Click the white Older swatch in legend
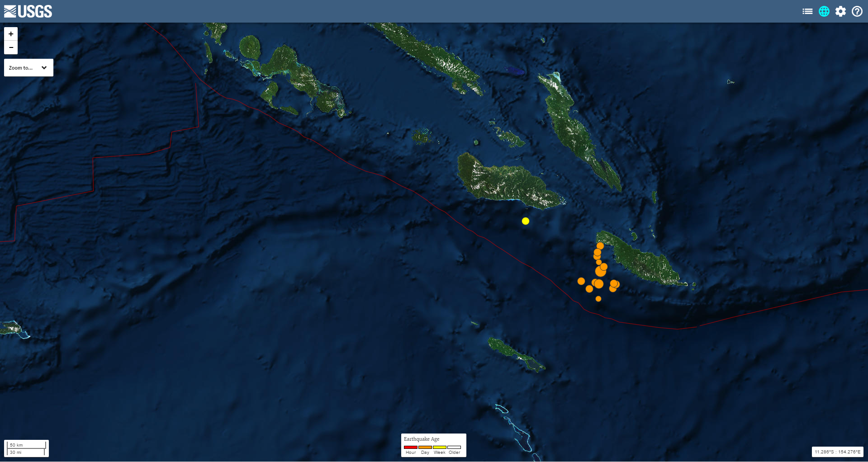This screenshot has height=462, width=868. [x=454, y=447]
